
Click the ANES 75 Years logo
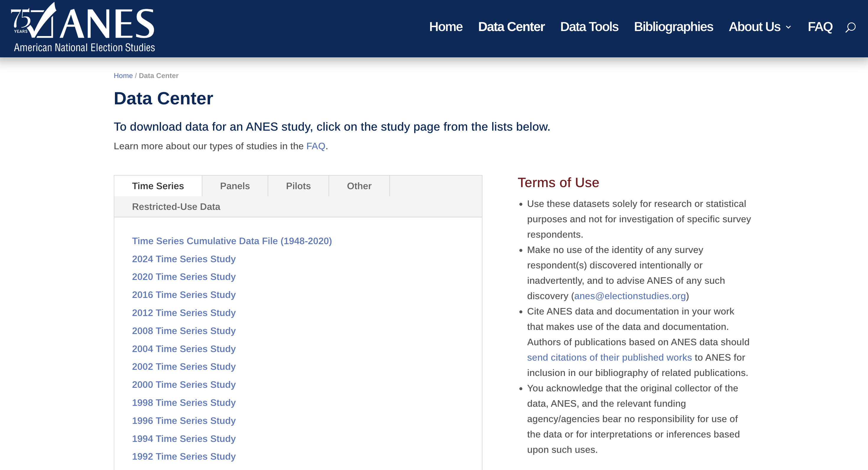pos(83,27)
